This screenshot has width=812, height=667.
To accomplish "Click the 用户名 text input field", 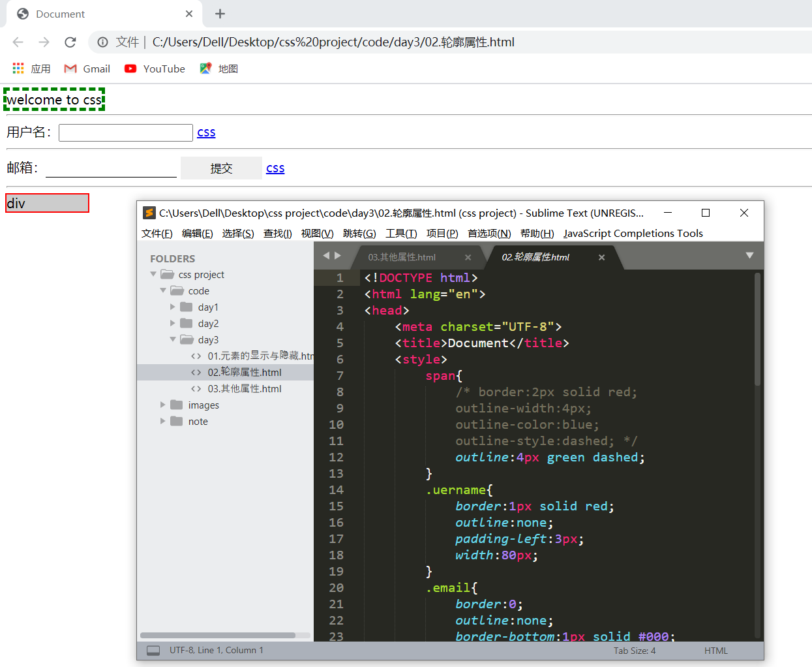I will (x=126, y=132).
